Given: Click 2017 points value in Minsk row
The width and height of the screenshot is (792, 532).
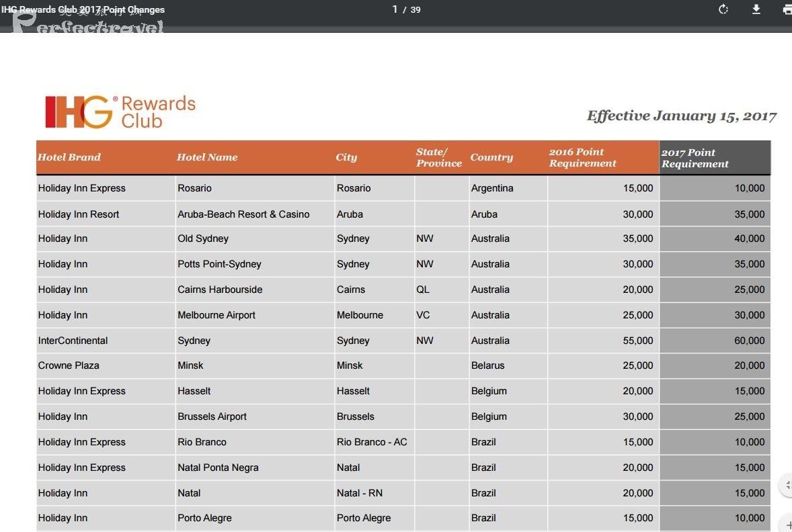Looking at the screenshot, I should [750, 365].
